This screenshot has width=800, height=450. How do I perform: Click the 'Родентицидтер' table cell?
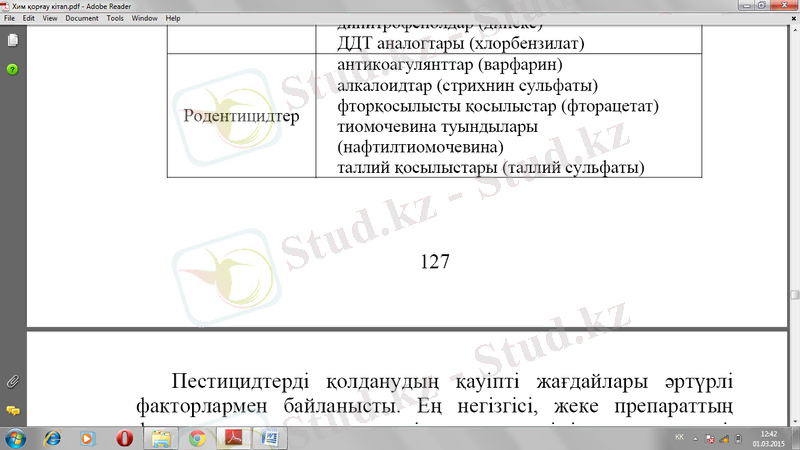click(x=241, y=116)
